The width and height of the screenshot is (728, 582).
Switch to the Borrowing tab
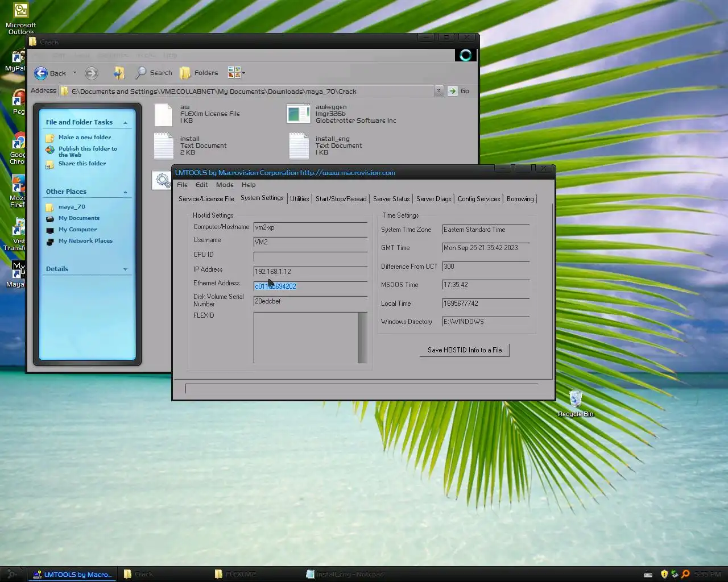click(520, 199)
